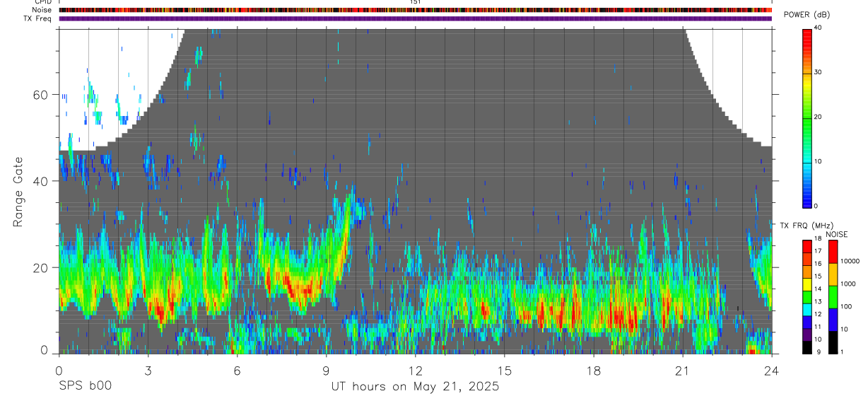Click the NOISE color scale bar
The height and width of the screenshot is (401, 868).
pos(833,296)
